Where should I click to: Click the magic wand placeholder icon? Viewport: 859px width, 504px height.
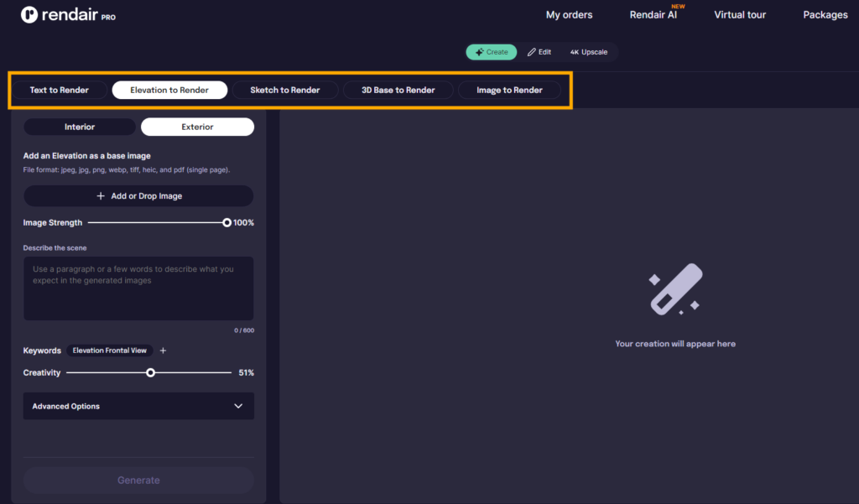pos(675,290)
